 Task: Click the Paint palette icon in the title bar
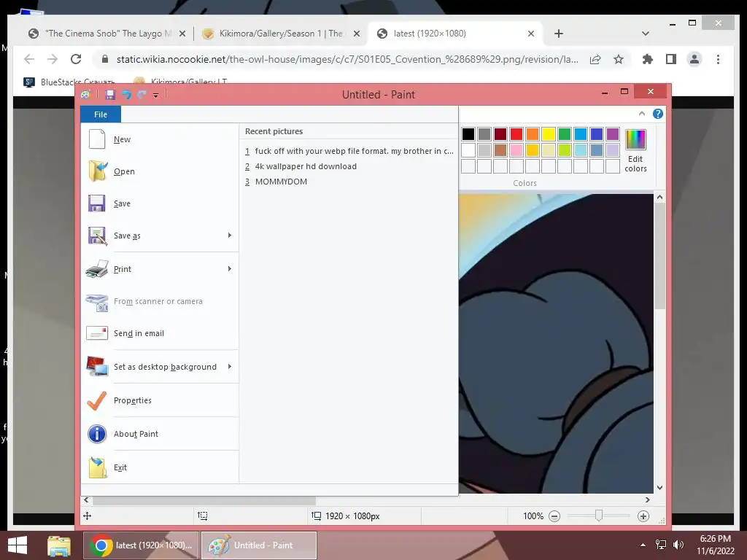[x=86, y=95]
